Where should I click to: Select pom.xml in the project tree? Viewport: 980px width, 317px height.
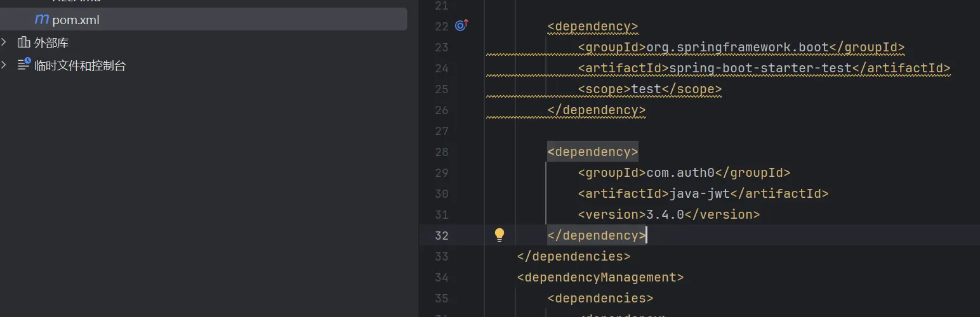76,20
